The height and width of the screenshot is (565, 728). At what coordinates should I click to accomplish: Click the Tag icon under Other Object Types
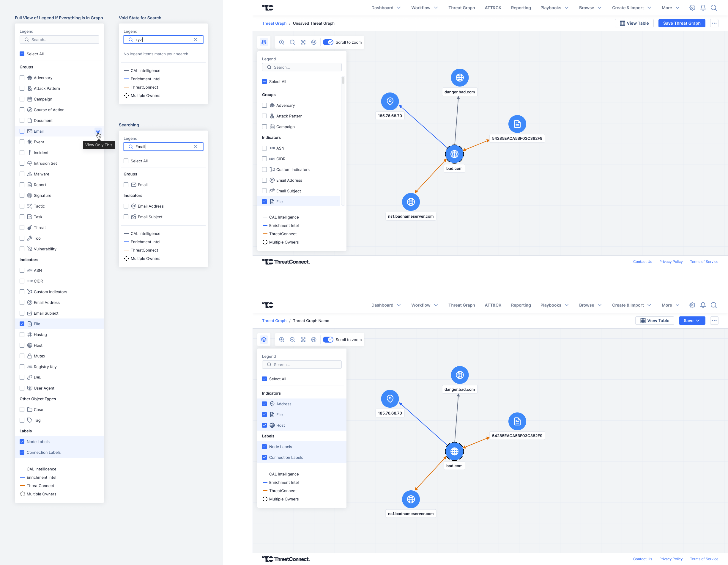(x=30, y=420)
